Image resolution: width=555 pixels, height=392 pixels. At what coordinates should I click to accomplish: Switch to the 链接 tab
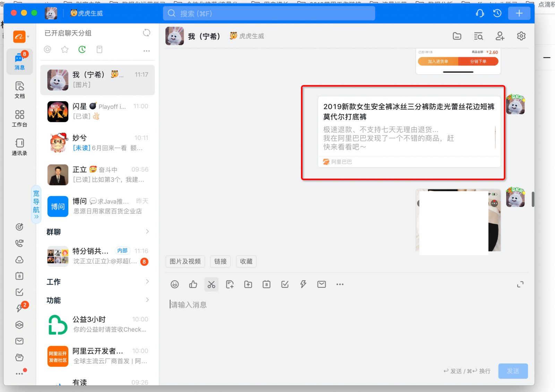click(220, 261)
